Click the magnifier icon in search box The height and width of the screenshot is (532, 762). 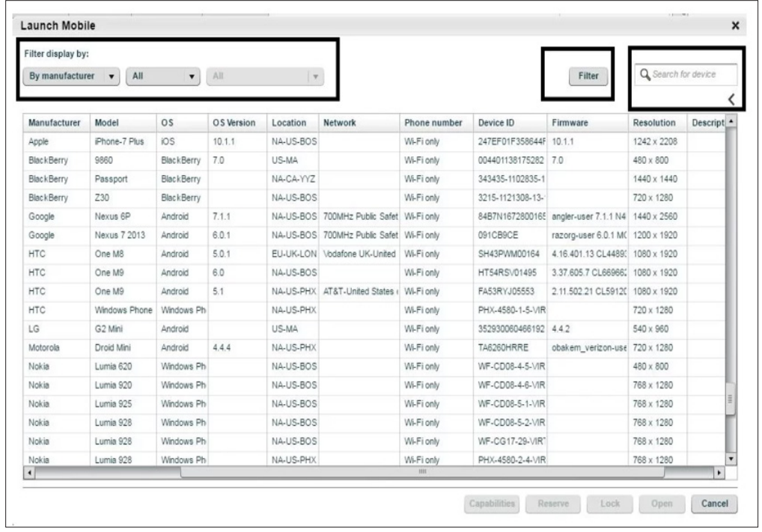[645, 74]
